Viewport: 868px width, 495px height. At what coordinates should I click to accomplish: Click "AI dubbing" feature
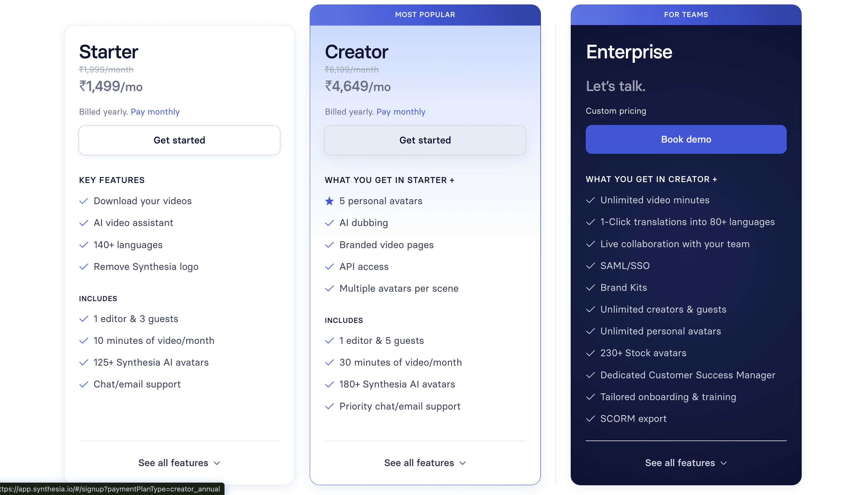(x=364, y=223)
